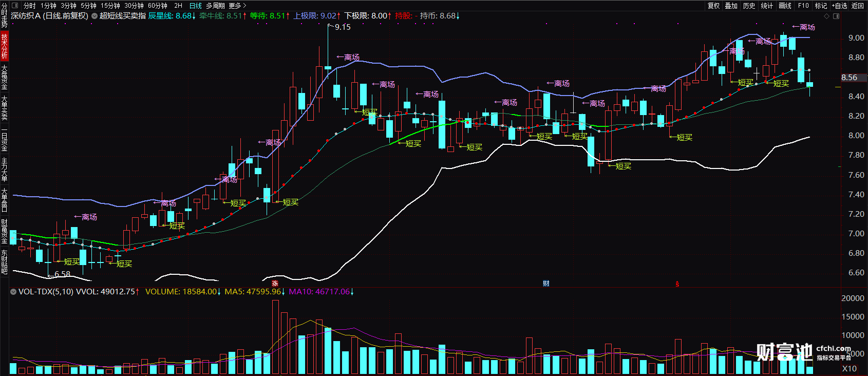Click 下极限: 8.00 indicator value

(368, 16)
